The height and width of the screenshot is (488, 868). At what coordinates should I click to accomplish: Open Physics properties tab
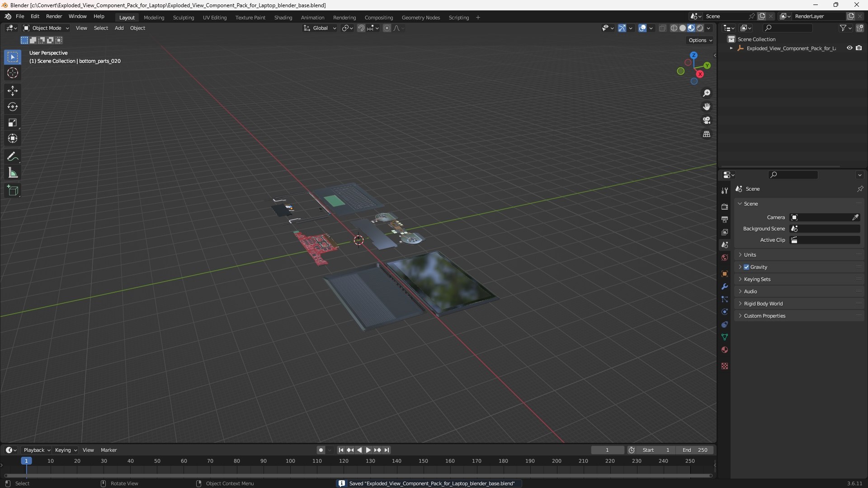(725, 312)
